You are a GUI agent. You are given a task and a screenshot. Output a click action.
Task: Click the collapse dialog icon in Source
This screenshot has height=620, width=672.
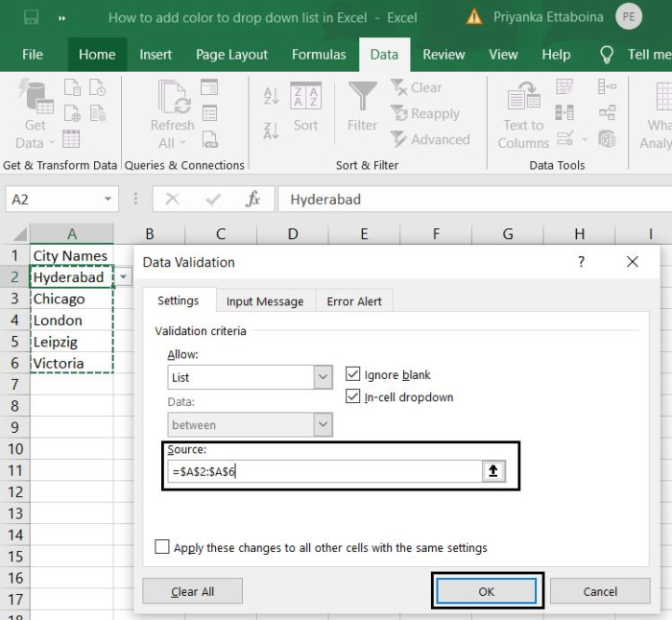[x=493, y=471]
